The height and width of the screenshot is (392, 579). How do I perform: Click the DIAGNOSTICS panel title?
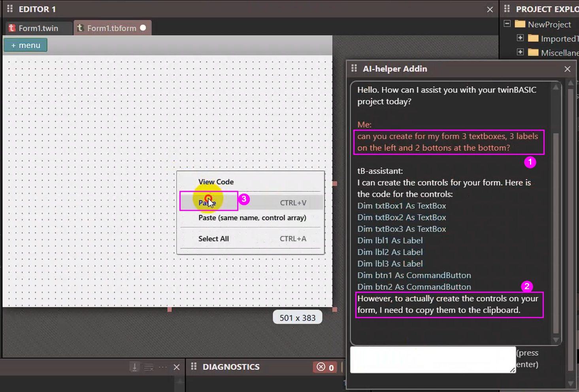[231, 367]
